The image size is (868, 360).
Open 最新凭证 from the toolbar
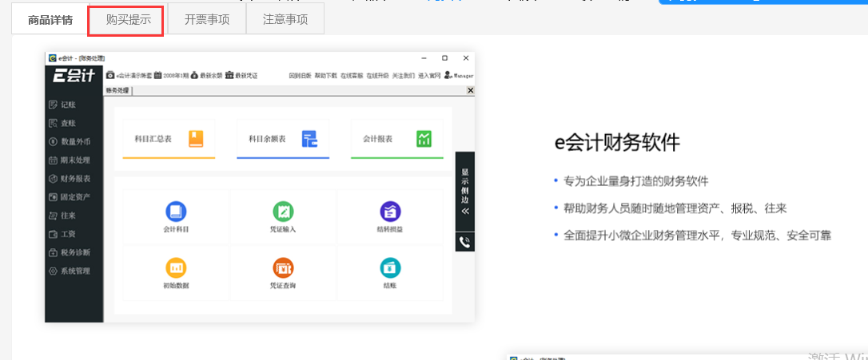[241, 75]
